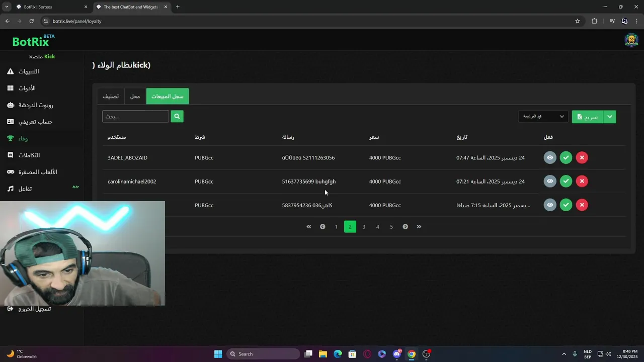Switch to the سجل المبيعات tab
644x362 pixels.
[168, 96]
